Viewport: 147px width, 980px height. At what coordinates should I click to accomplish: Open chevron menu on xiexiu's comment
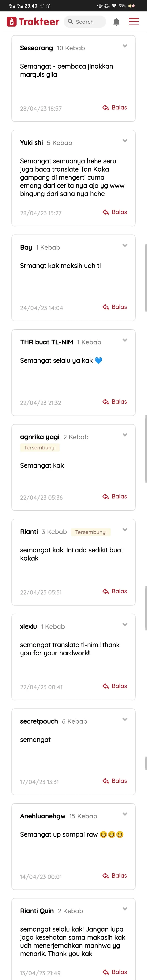125,625
